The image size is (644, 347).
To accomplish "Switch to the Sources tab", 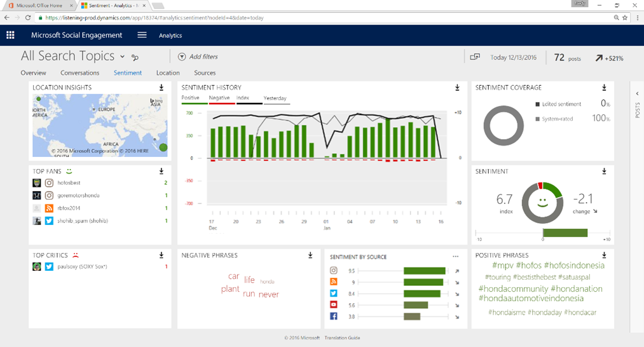I will [x=205, y=73].
